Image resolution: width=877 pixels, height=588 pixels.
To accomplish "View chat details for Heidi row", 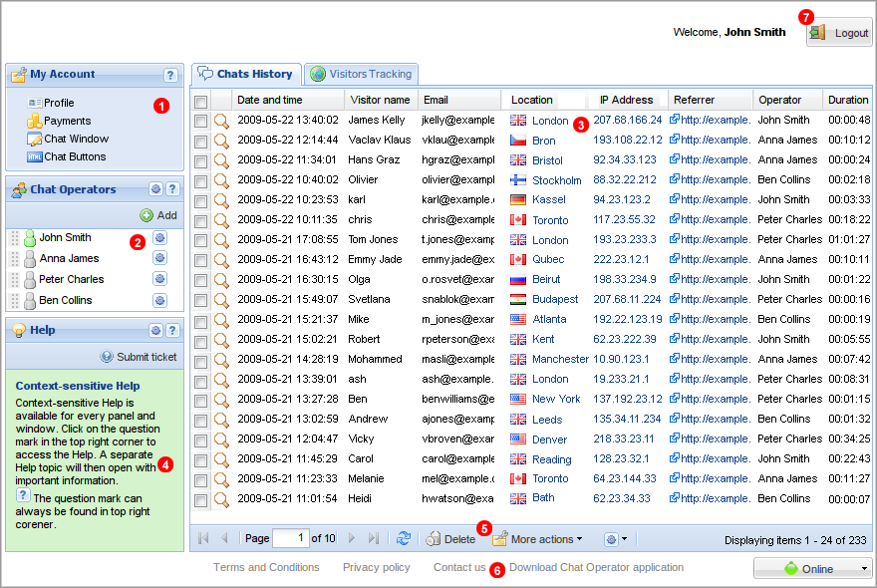I will pos(221,499).
